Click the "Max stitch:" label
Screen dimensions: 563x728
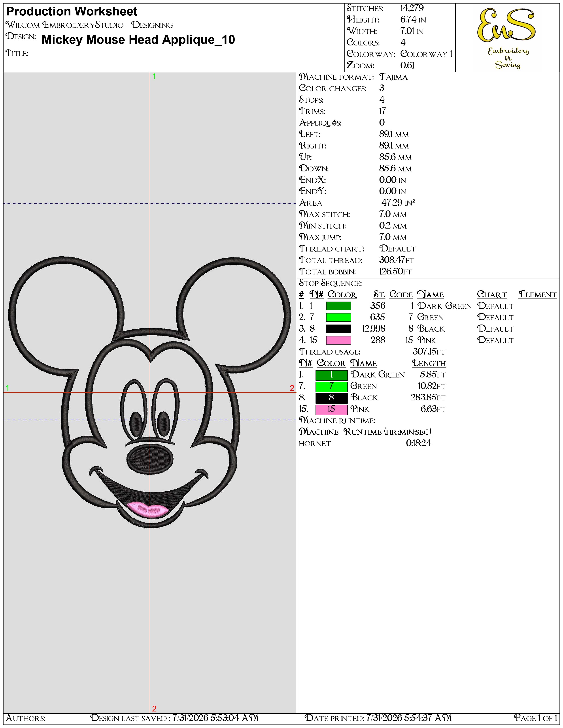(325, 214)
